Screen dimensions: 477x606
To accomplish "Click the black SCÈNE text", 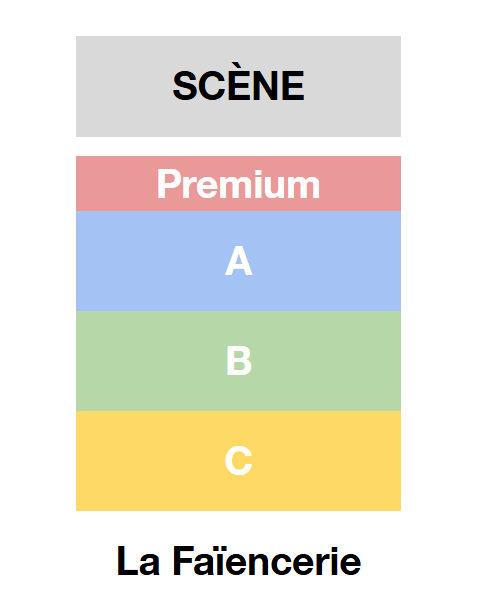I will [238, 86].
